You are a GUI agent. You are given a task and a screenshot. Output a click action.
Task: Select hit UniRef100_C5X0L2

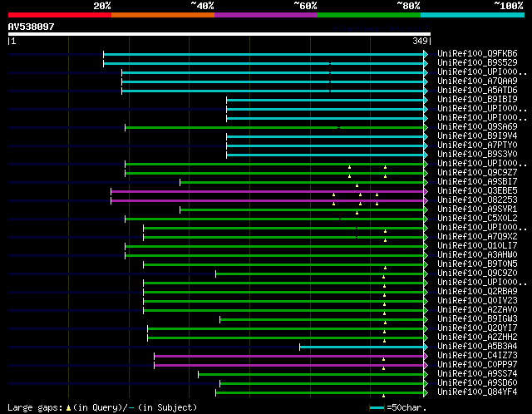[477, 218]
